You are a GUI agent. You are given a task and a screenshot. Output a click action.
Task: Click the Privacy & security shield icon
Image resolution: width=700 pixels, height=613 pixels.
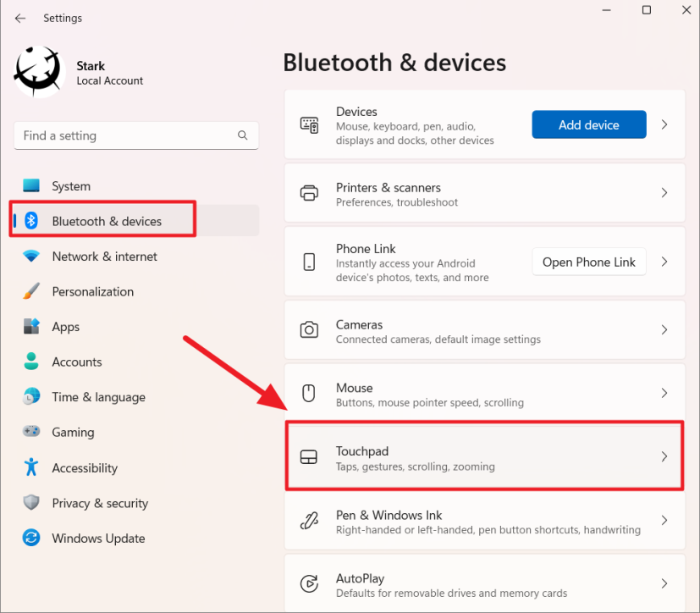tap(31, 502)
